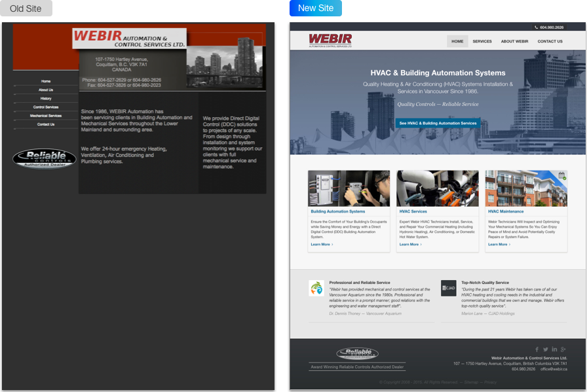Image resolution: width=587 pixels, height=392 pixels.
Task: Select Mechanical Services in the old site sidebar
Action: pos(46,116)
